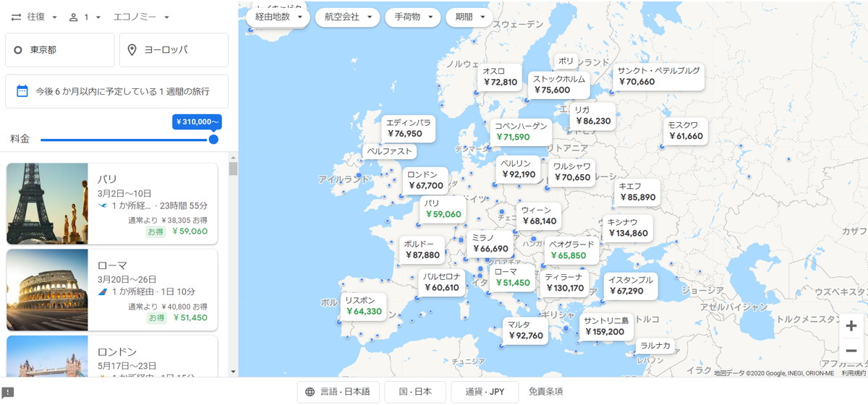The image size is (868, 405).
Task: Select the ローマ result card
Action: coord(112,290)
